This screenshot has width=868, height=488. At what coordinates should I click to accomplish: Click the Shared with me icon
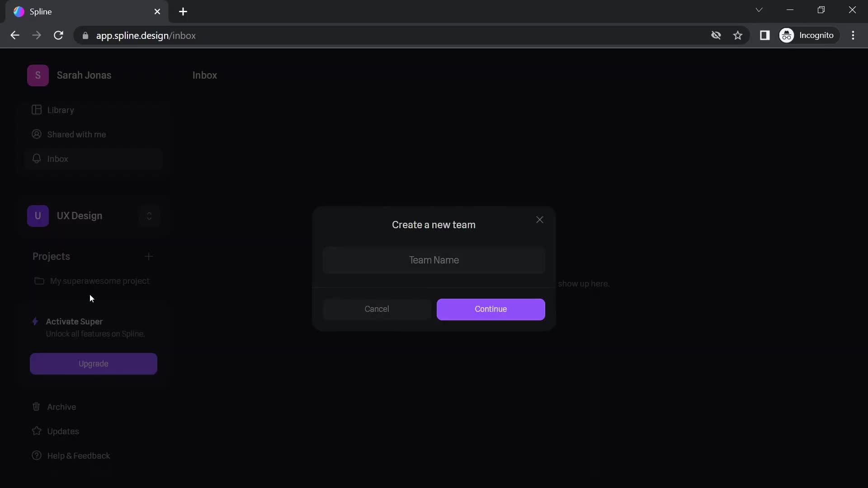[x=36, y=135]
